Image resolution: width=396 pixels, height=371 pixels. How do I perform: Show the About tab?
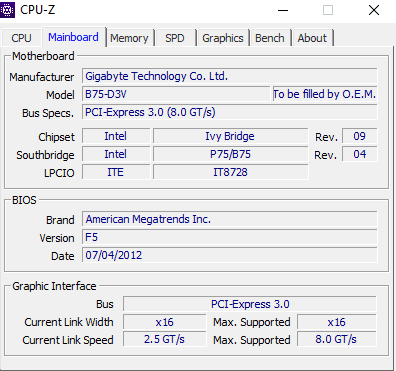(x=312, y=38)
